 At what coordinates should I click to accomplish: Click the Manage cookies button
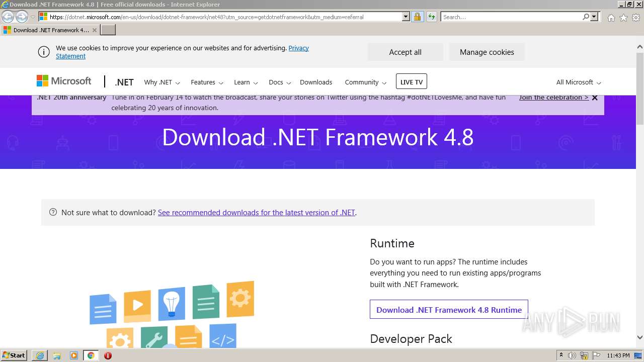click(487, 52)
